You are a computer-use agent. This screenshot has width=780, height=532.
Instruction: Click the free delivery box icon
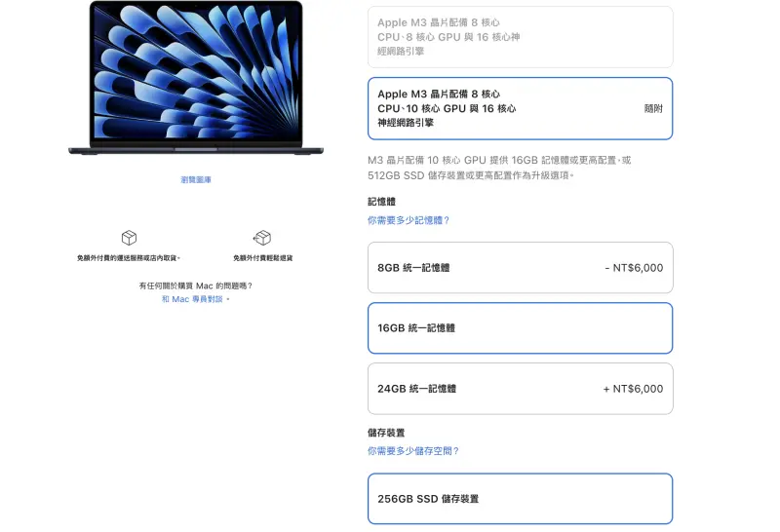coord(129,238)
